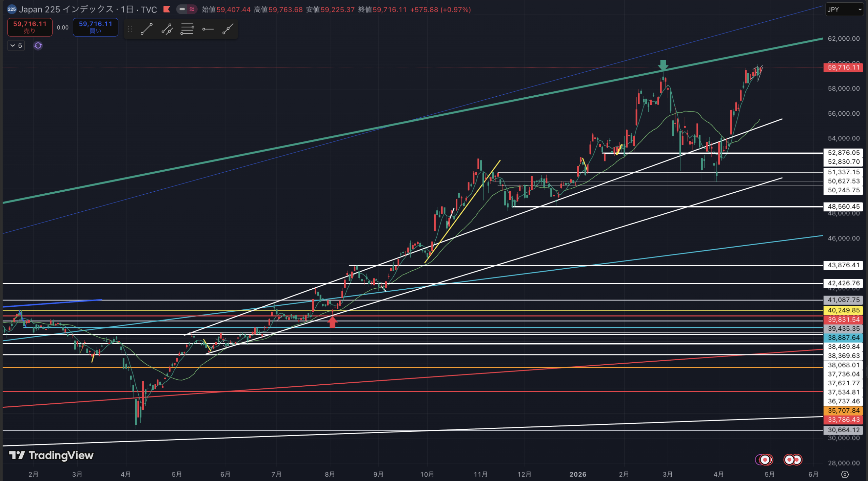Click the 59,716.11 current price label
Image resolution: width=868 pixels, height=481 pixels.
coord(843,68)
